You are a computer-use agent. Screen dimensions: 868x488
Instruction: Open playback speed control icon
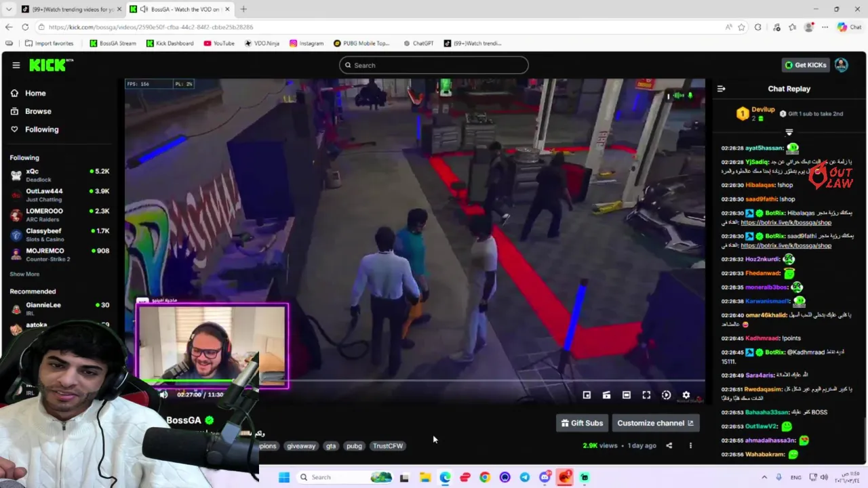coord(666,395)
